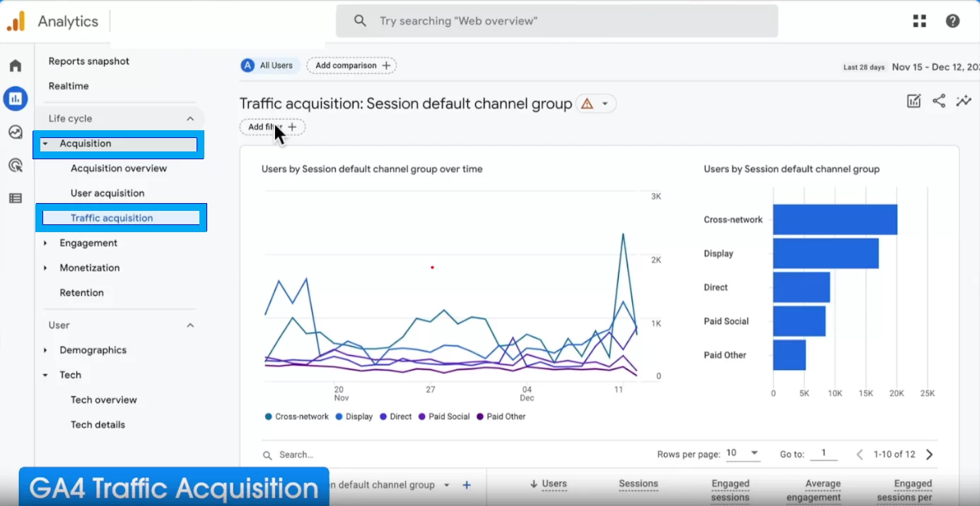The height and width of the screenshot is (506, 980).
Task: Sort by Average engagement column header
Action: coord(814,490)
